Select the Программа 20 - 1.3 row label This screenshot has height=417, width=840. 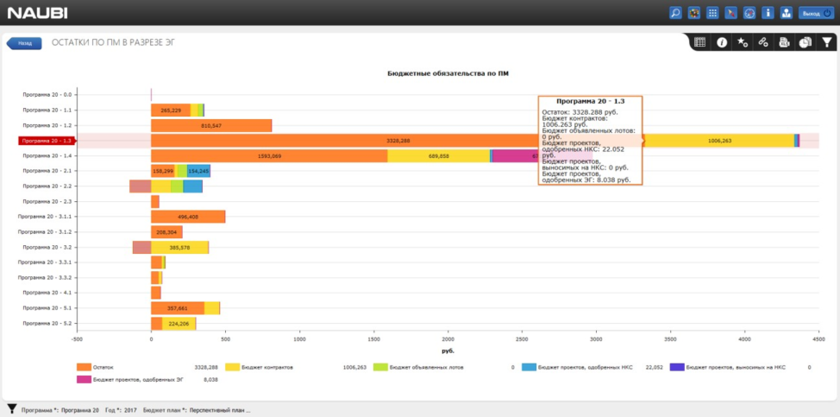[45, 141]
